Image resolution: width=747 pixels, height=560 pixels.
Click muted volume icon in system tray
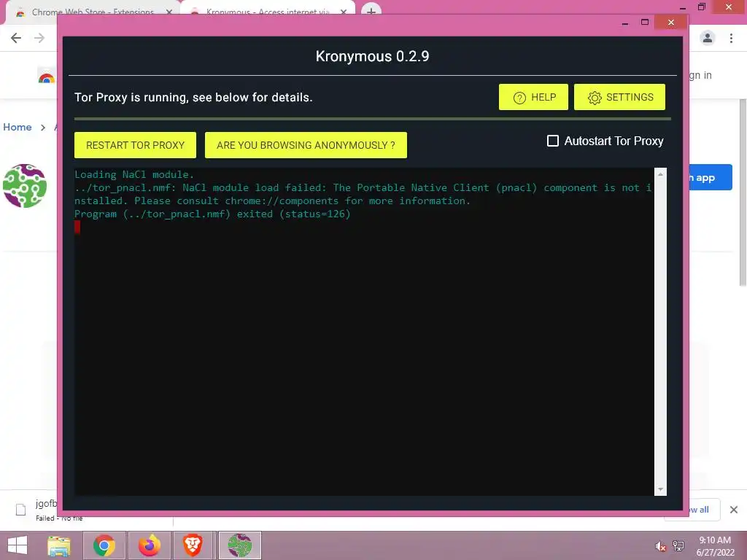coord(660,546)
